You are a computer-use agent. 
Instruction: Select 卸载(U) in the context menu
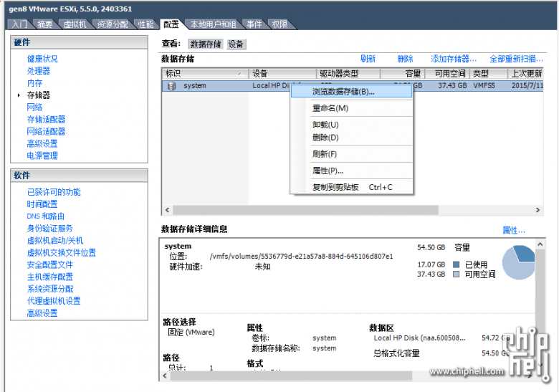[325, 125]
